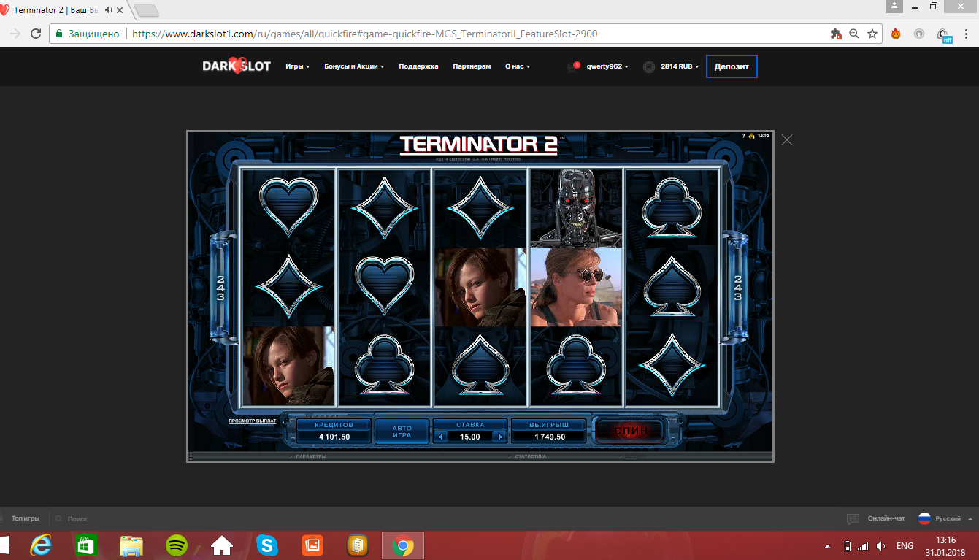Go to Партнерам page
This screenshot has height=560, width=979.
point(472,66)
